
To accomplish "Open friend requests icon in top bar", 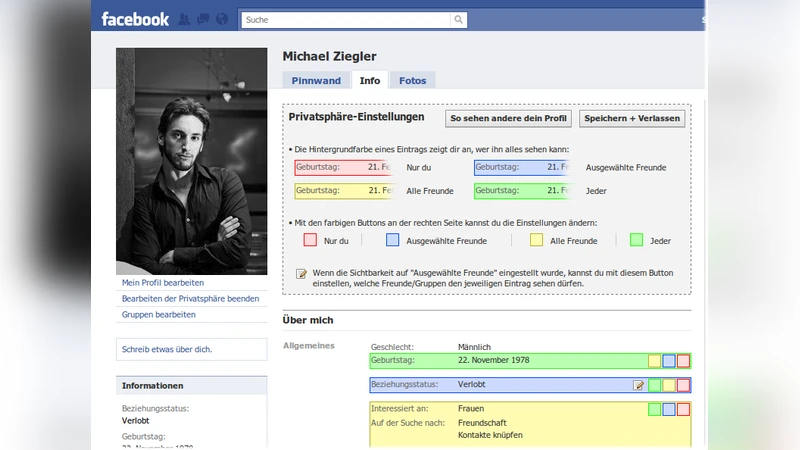I will pos(186,19).
